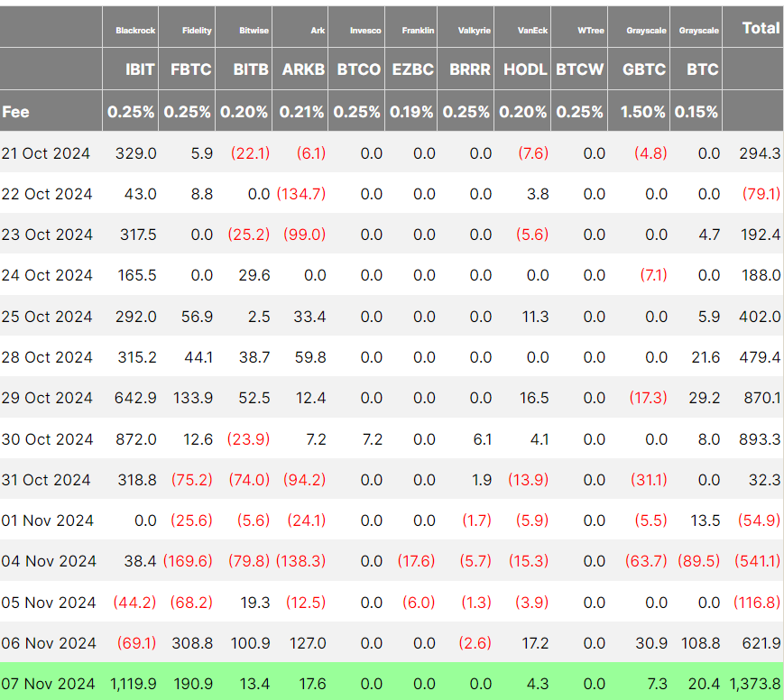Click the (17.6) EZBC value
The image size is (784, 700).
[416, 561]
